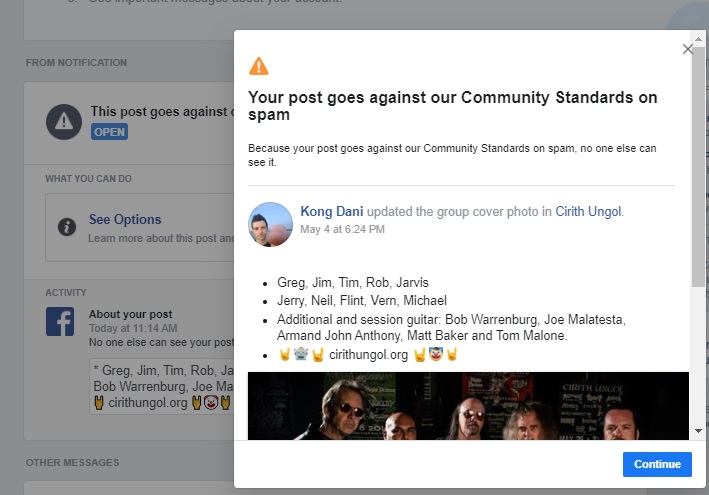Close the Community Standards dialog
This screenshot has height=495, width=709.
point(687,48)
